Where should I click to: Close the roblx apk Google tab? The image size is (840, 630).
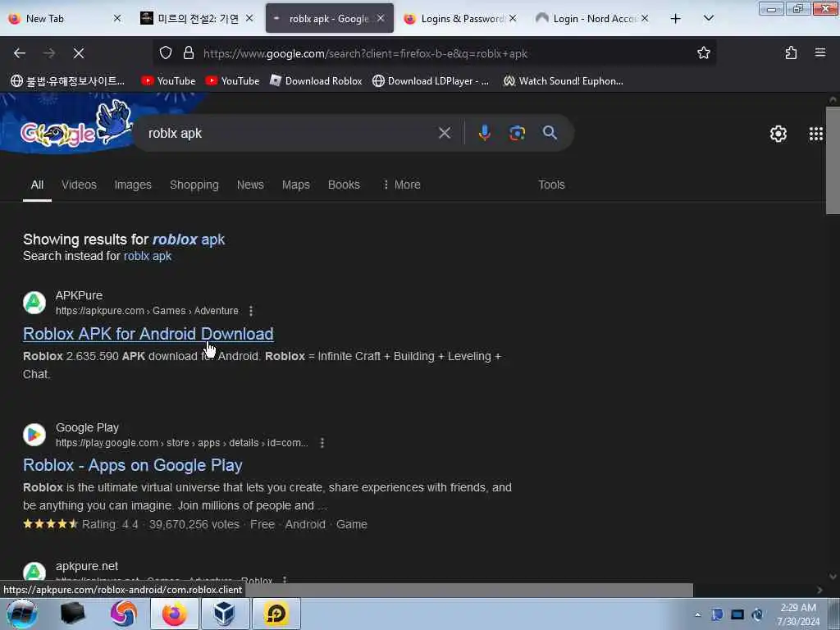pyautogui.click(x=381, y=19)
